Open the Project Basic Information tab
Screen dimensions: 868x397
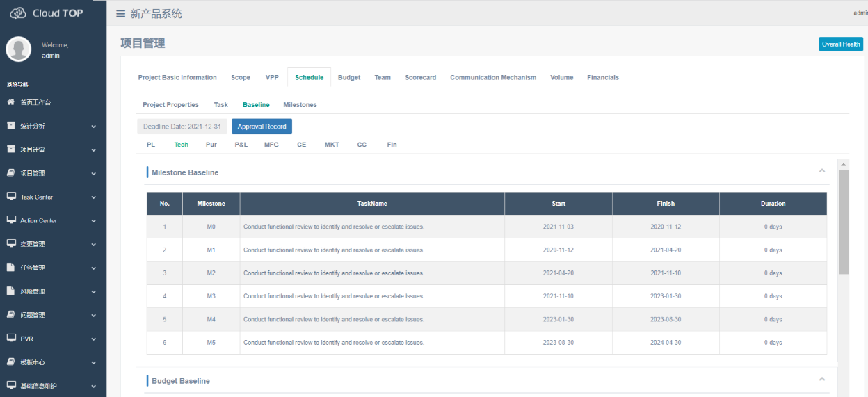(x=177, y=77)
